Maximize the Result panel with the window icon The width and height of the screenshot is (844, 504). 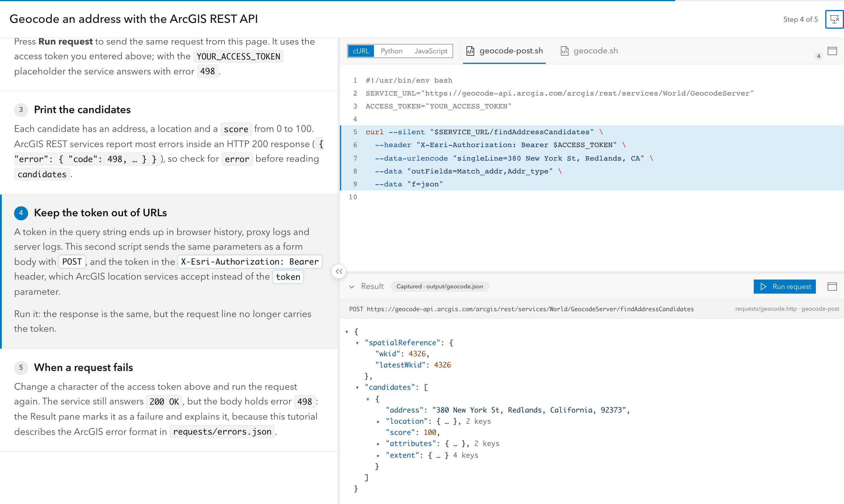click(832, 286)
